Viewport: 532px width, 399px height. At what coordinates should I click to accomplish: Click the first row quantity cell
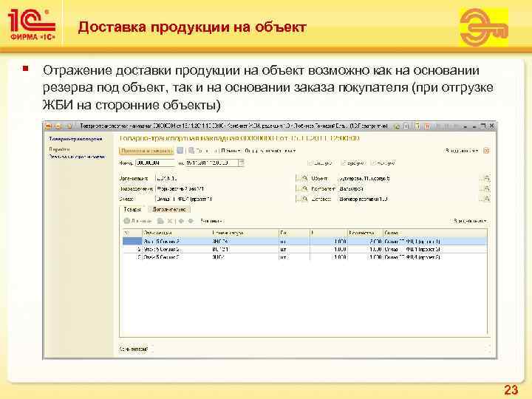[366, 241]
